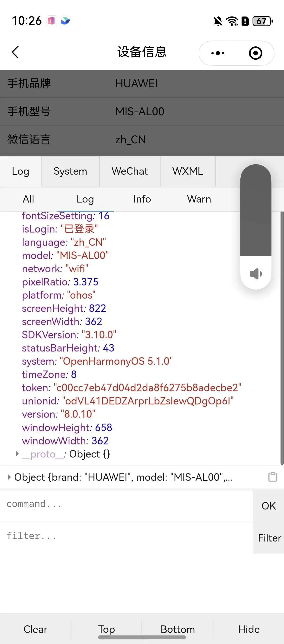Tap the muted notification bell in the status bar
This screenshot has width=284, height=644.
coord(218,21)
